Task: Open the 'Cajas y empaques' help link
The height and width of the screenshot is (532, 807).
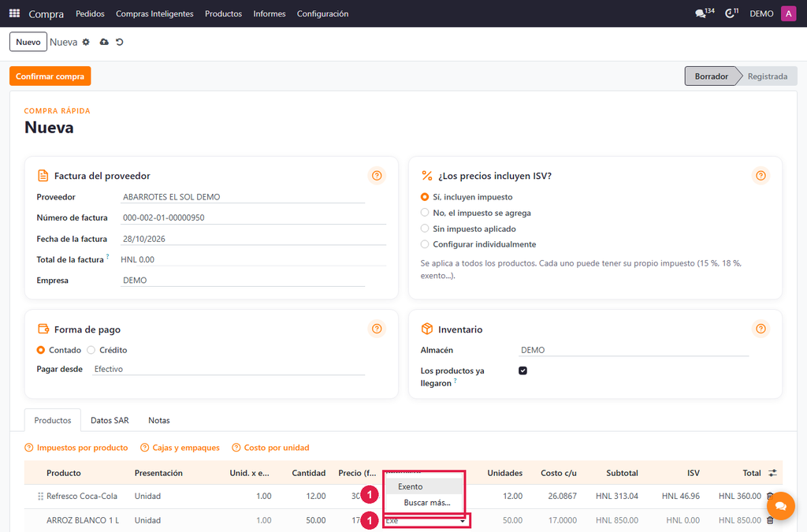Action: [180, 448]
